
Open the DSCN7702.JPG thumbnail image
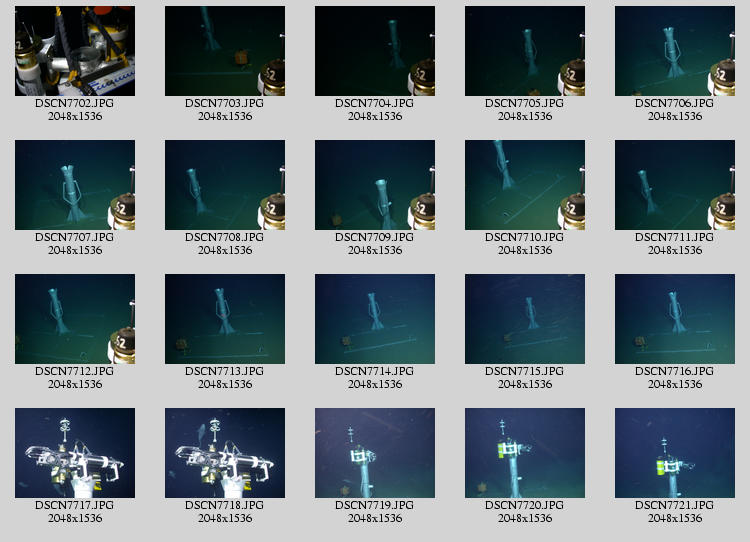point(75,51)
